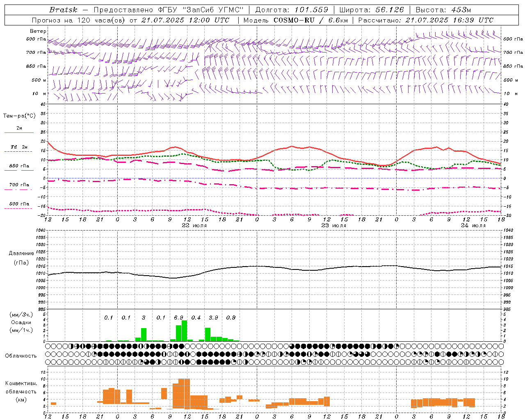Click the Bratsk station name in header
This screenshot has width=525, height=420.
[x=63, y=10]
